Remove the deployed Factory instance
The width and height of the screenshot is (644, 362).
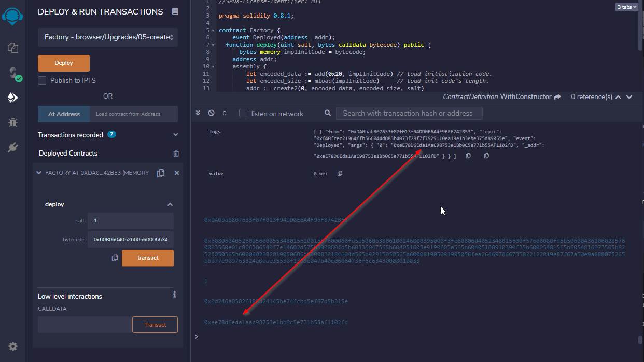pos(177,173)
